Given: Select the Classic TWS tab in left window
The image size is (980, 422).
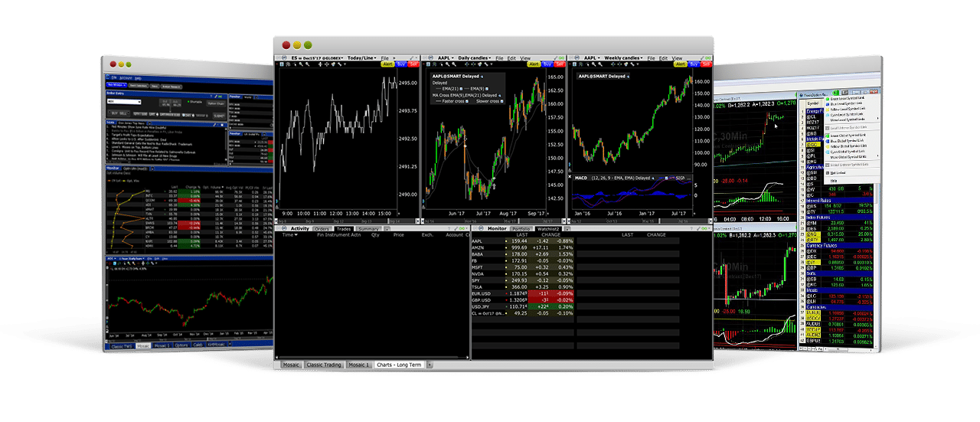Looking at the screenshot, I should click(x=121, y=346).
